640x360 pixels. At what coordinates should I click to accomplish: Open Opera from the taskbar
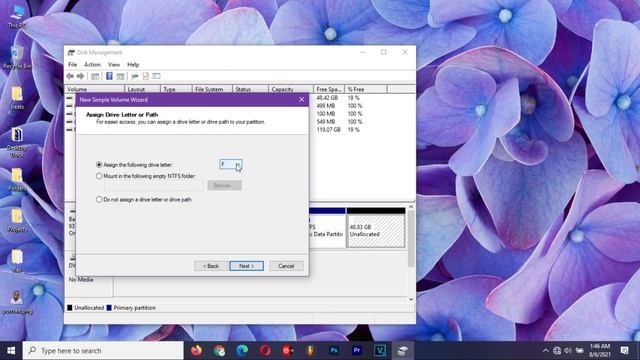[x=265, y=350]
